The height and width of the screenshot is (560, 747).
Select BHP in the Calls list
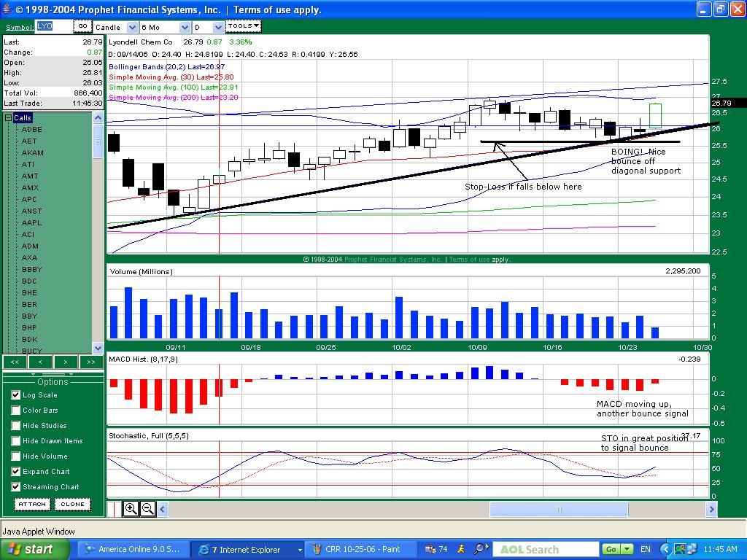[x=29, y=327]
